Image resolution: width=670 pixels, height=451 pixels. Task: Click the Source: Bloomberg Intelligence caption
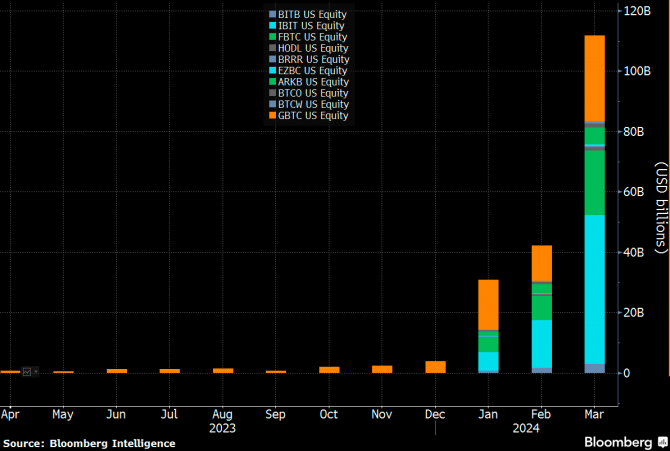[x=89, y=444]
